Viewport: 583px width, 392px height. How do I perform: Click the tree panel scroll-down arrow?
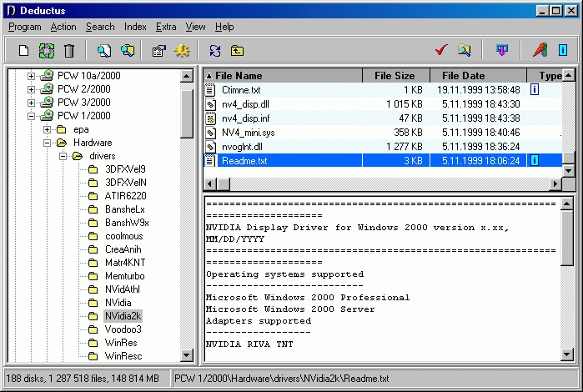pyautogui.click(x=187, y=355)
